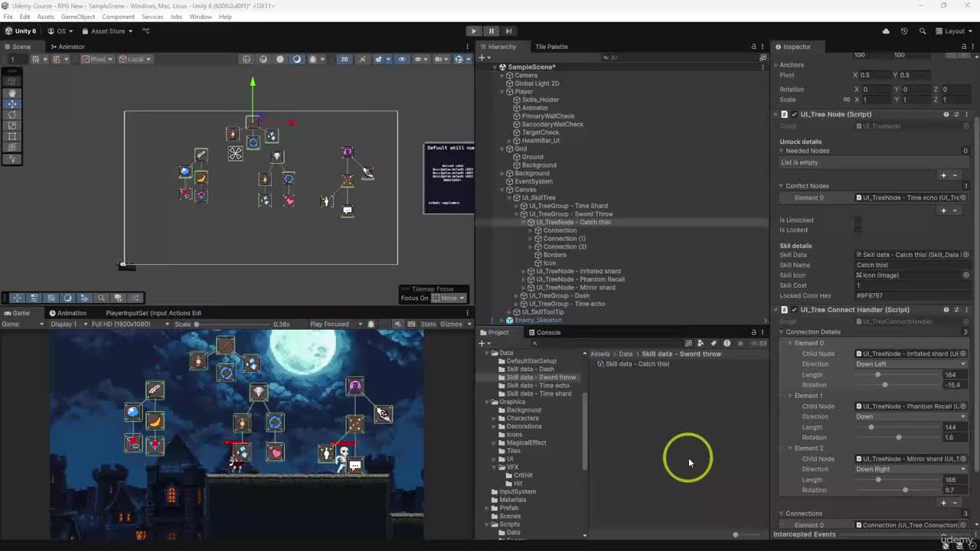Open UI_Tree Node preset settings icon

pos(956,115)
